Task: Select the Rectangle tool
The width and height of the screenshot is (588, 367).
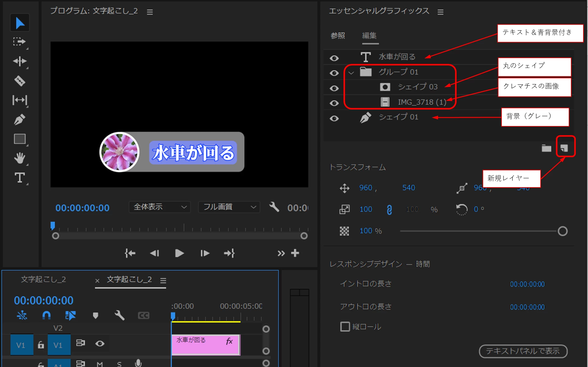Action: 20,139
